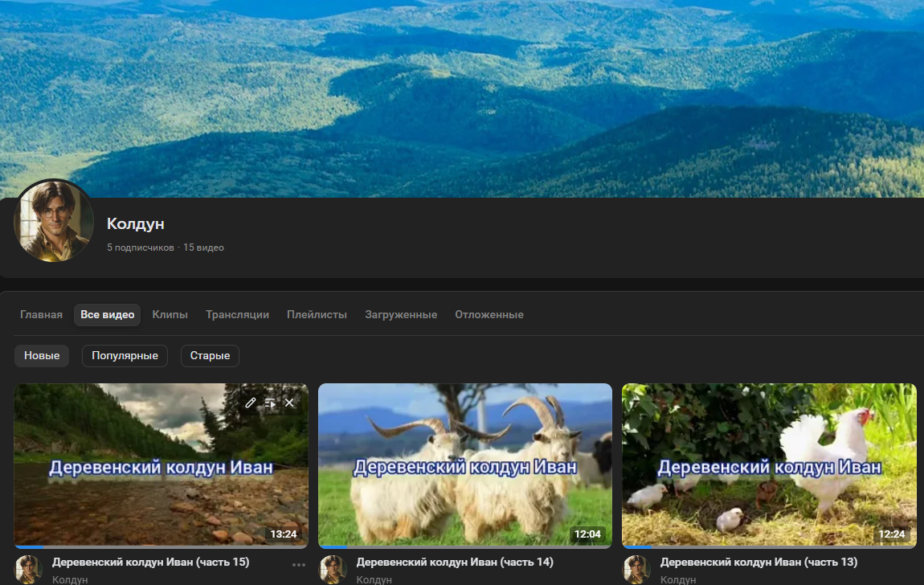Open the part 15 river video thumbnail
The height and width of the screenshot is (585, 924).
click(x=161, y=465)
